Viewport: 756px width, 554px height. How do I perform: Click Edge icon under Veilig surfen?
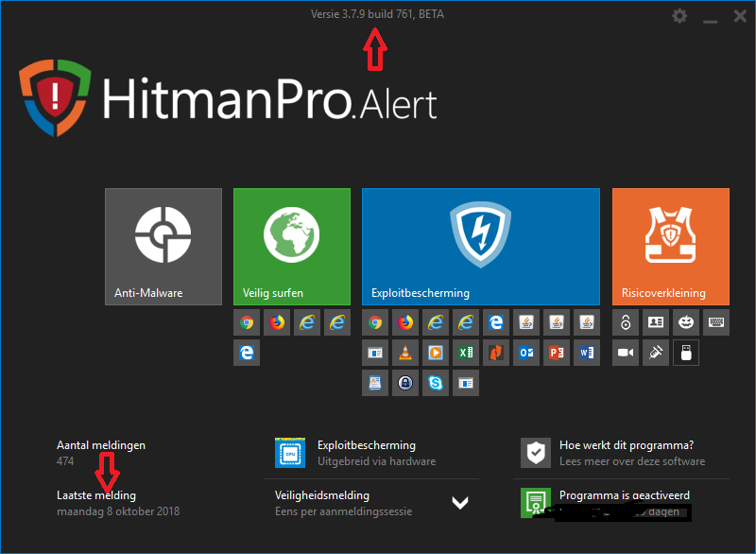(x=247, y=353)
